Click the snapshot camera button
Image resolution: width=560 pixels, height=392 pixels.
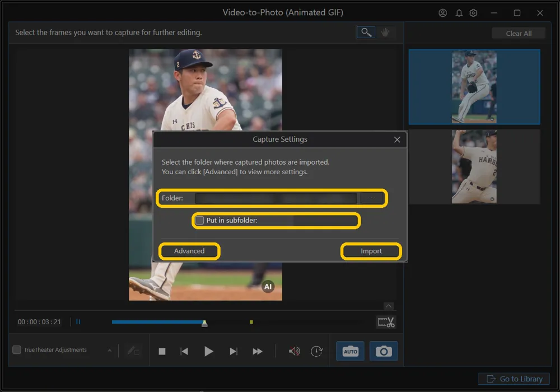click(384, 351)
